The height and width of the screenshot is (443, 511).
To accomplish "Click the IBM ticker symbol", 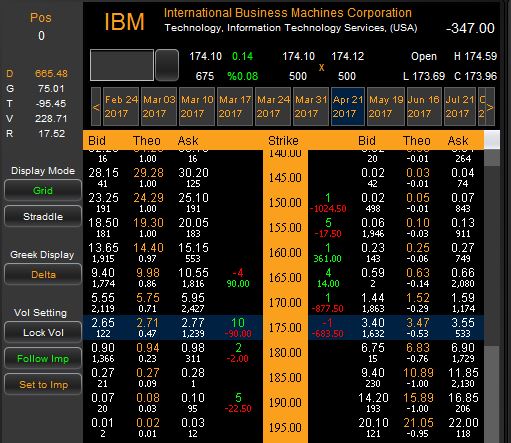I will pyautogui.click(x=124, y=22).
